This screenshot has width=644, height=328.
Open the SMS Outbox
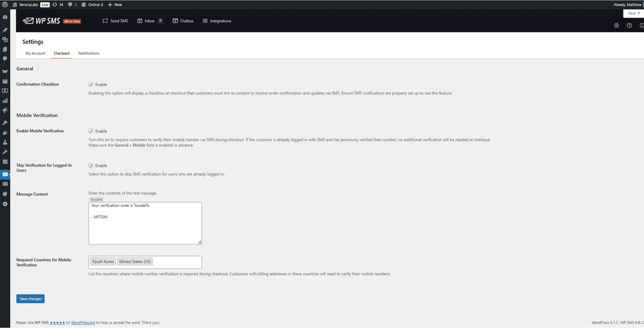coord(183,21)
